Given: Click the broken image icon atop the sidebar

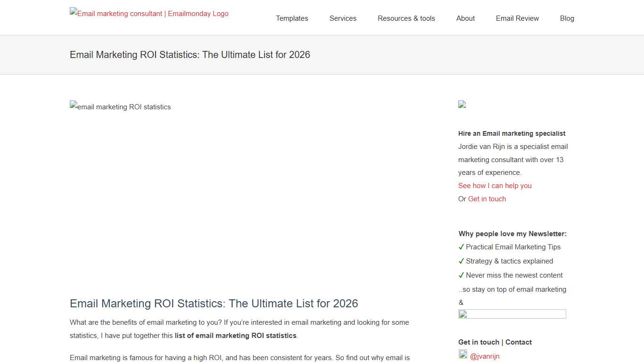Looking at the screenshot, I should [462, 105].
